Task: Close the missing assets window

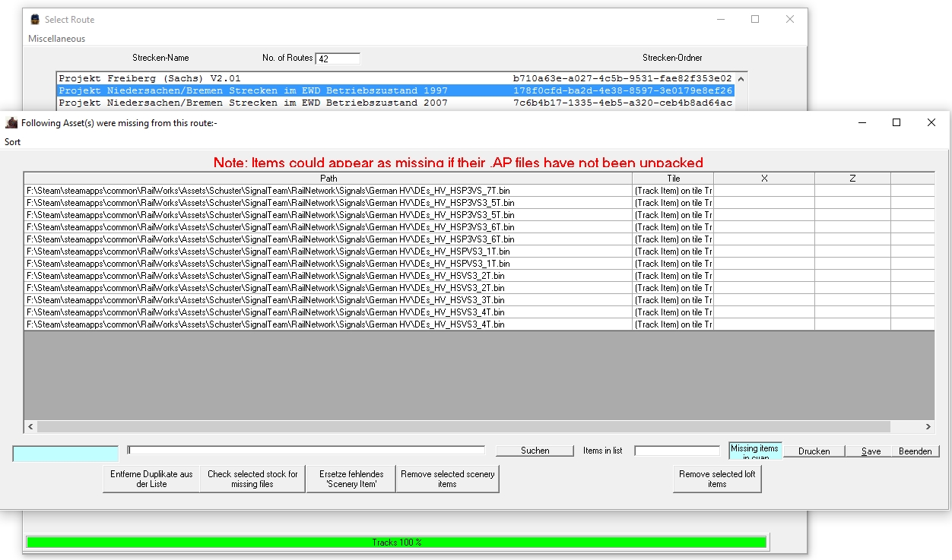Action: point(931,122)
